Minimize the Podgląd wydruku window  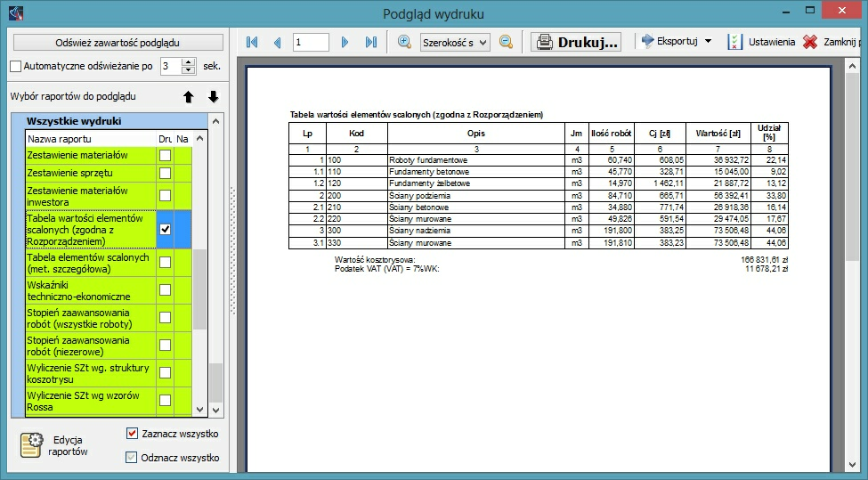coord(785,11)
